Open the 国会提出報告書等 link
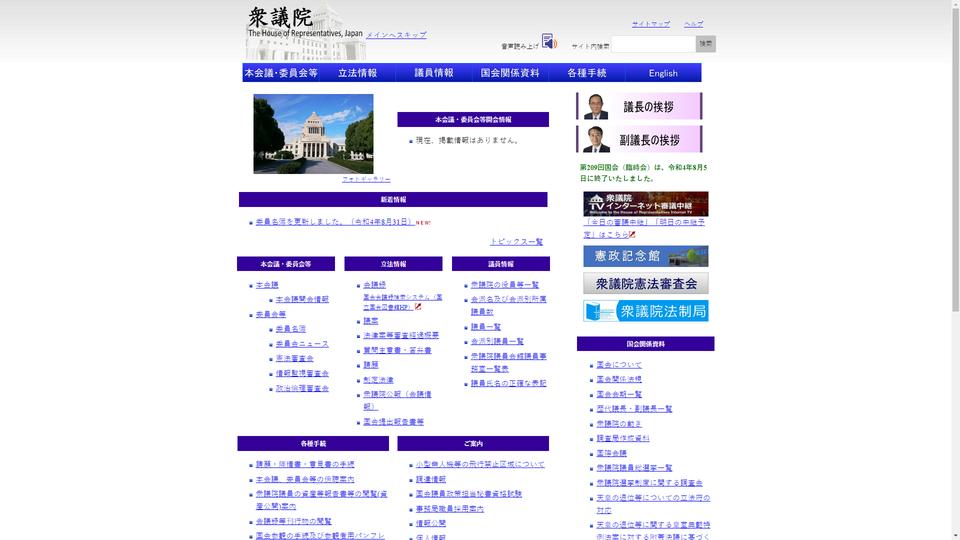Viewport: 960px width, 540px height. [394, 422]
